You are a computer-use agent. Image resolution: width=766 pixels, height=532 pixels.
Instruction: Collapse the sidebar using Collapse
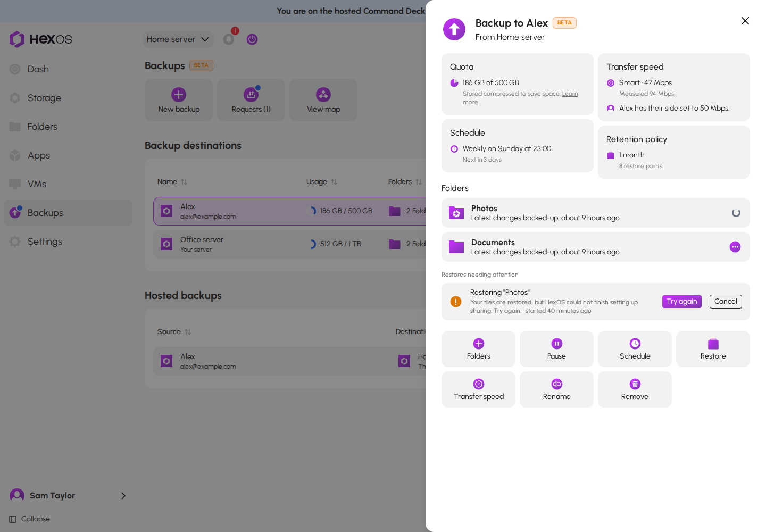coord(30,519)
